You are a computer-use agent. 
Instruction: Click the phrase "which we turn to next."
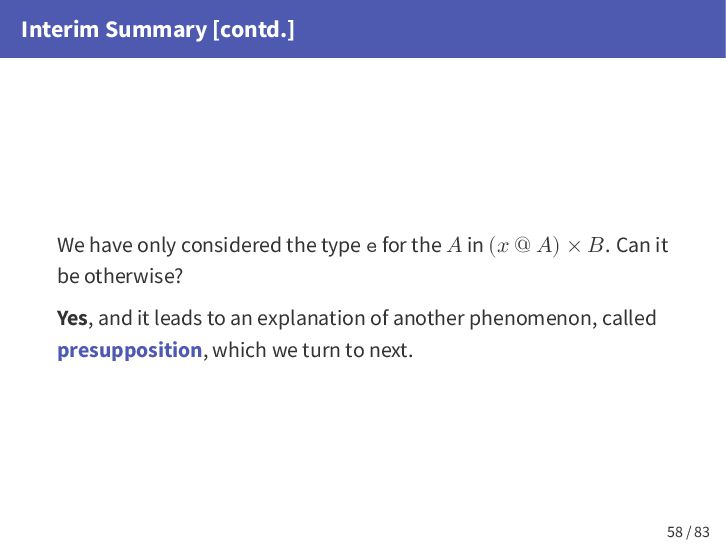click(x=312, y=350)
